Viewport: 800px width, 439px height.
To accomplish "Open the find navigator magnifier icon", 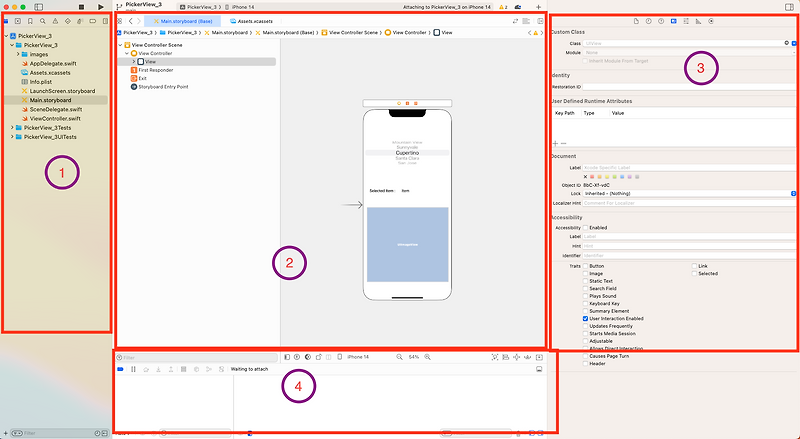I will [43, 21].
